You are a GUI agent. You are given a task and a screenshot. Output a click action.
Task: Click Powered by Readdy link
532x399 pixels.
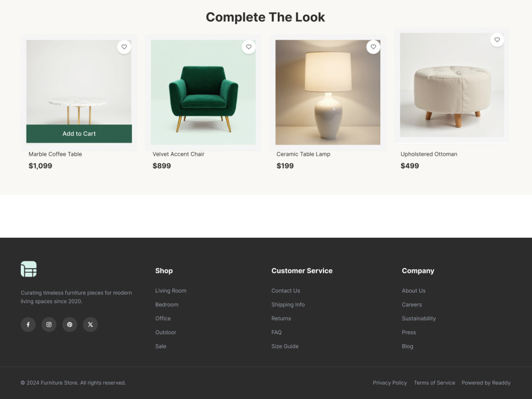(486, 383)
